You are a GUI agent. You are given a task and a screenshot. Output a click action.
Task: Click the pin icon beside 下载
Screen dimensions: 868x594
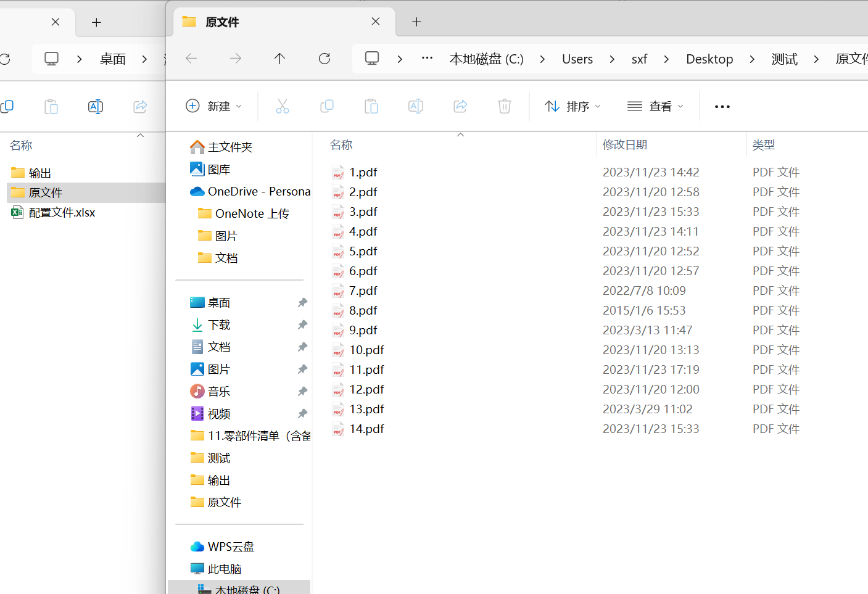coord(302,324)
